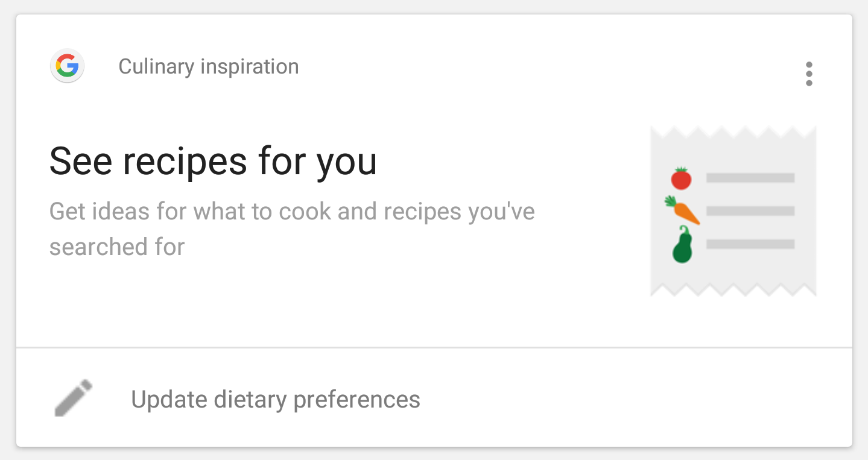Click the pencil edit icon

pyautogui.click(x=74, y=398)
